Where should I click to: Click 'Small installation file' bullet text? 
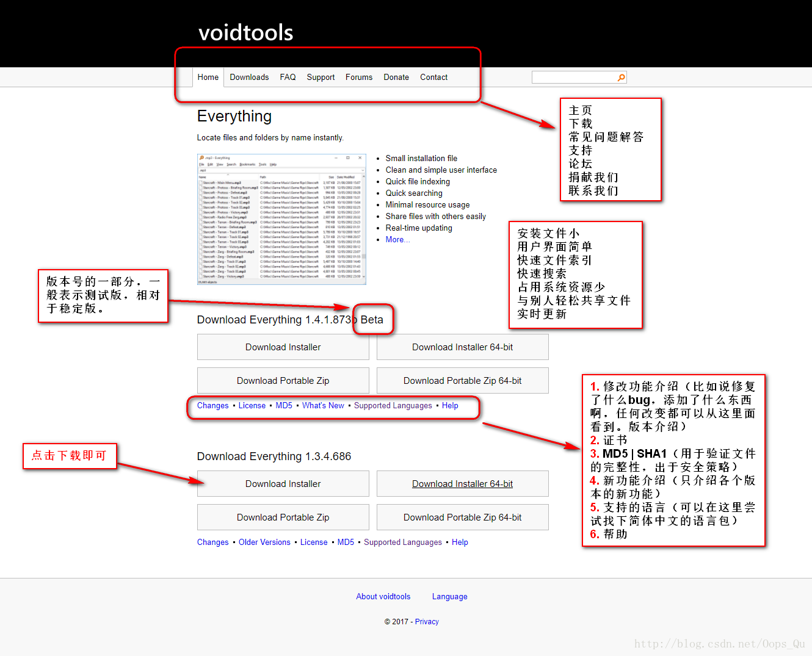click(421, 159)
